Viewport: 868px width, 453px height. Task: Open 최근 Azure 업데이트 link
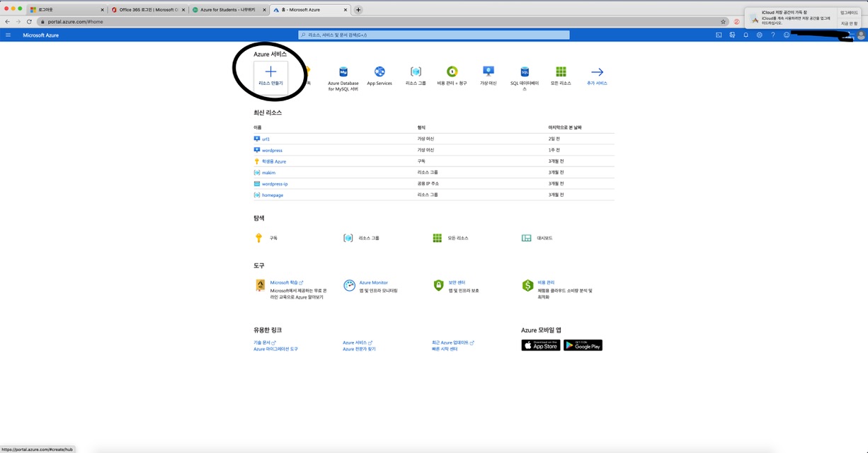(x=453, y=343)
